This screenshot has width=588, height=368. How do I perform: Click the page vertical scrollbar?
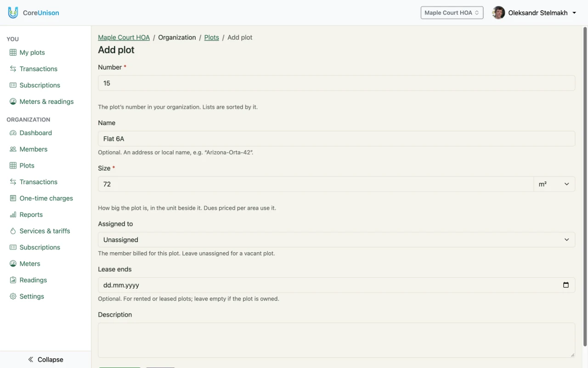click(585, 186)
